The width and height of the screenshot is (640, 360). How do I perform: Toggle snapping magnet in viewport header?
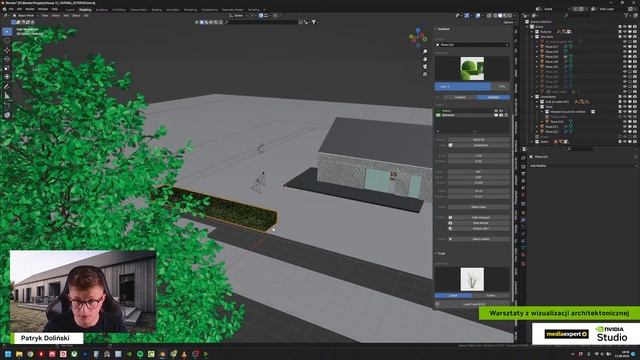pos(261,16)
